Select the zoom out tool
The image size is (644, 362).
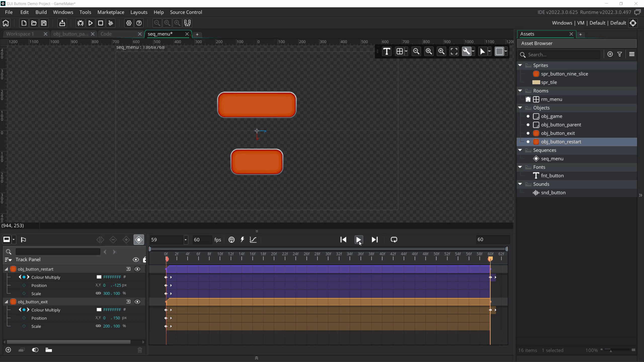(416, 51)
